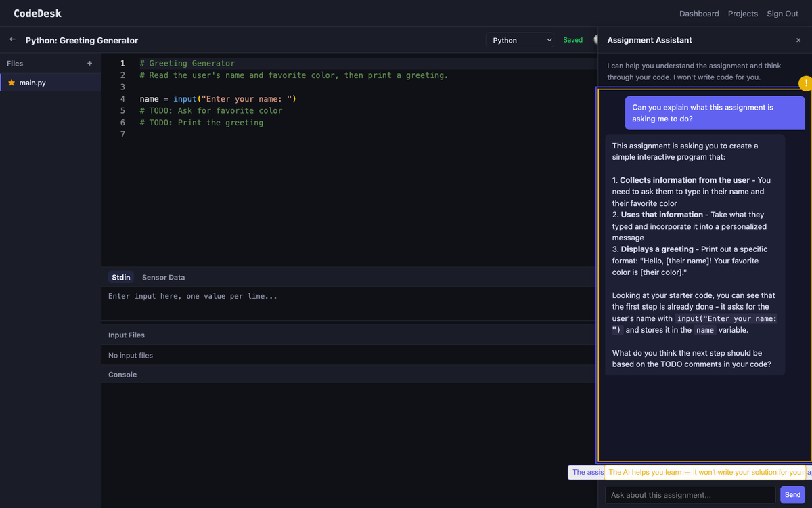
Task: Focus the 'Ask about this assignment' input
Action: point(690,495)
